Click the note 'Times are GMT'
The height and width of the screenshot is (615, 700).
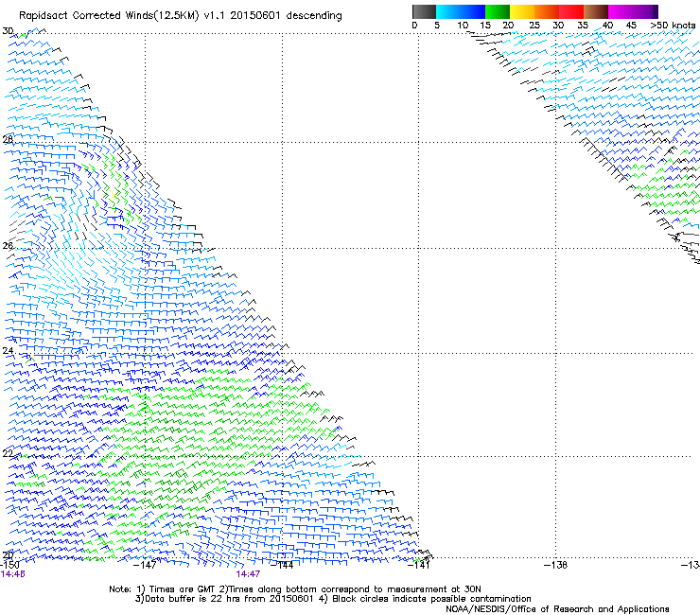[183, 589]
